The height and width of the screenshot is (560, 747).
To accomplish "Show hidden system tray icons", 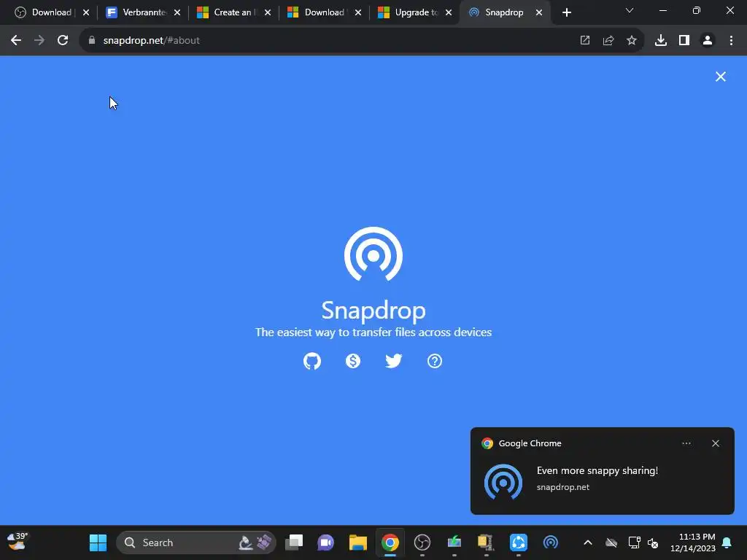I will [x=588, y=542].
